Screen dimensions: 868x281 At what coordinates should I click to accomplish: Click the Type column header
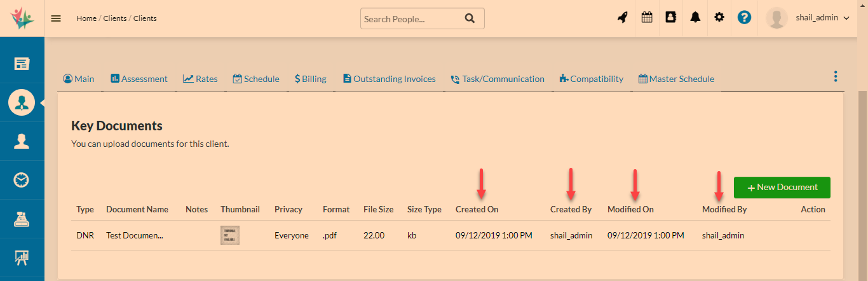point(85,209)
